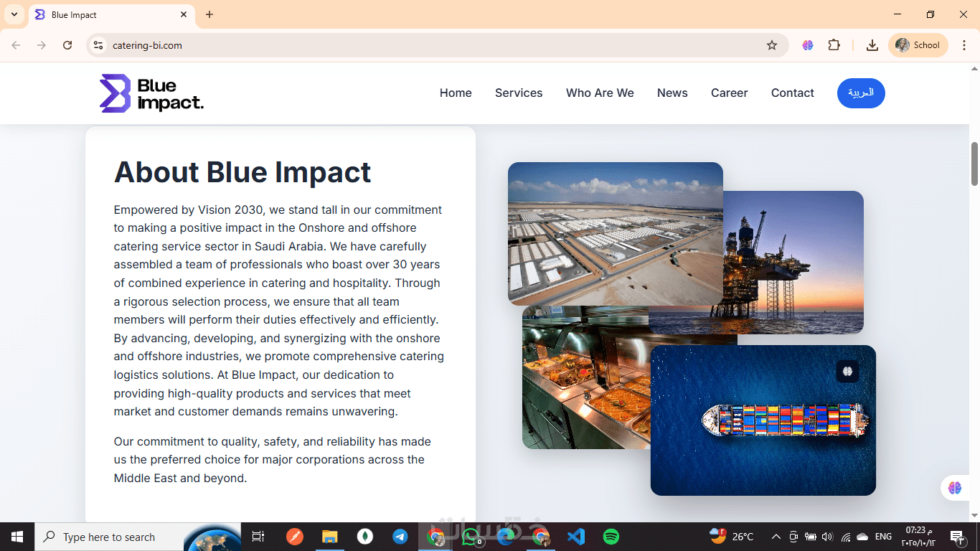Go back to the previous page
The image size is (980, 551).
tap(16, 45)
